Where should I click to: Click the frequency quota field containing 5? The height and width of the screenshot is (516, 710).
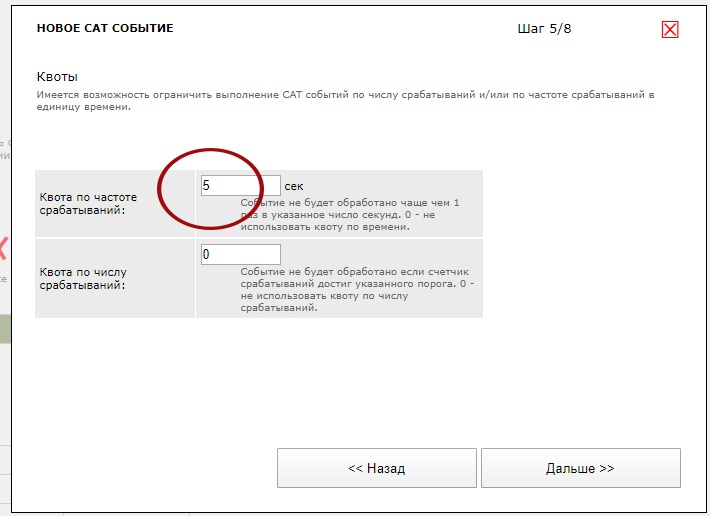click(240, 186)
